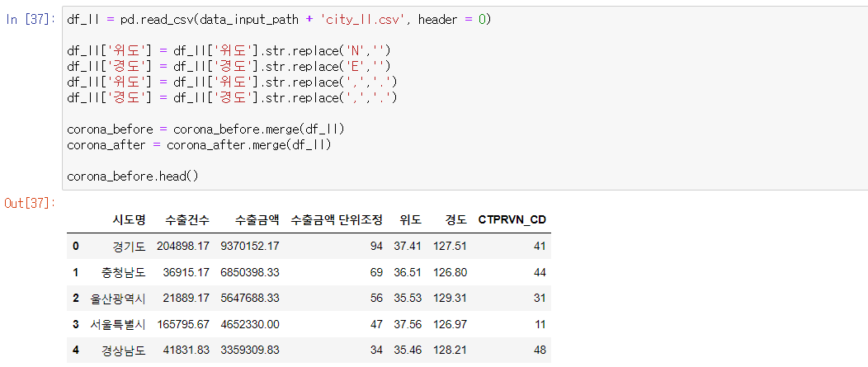Click the latitude value 35.53
The width and height of the screenshot is (868, 367).
pyautogui.click(x=408, y=299)
